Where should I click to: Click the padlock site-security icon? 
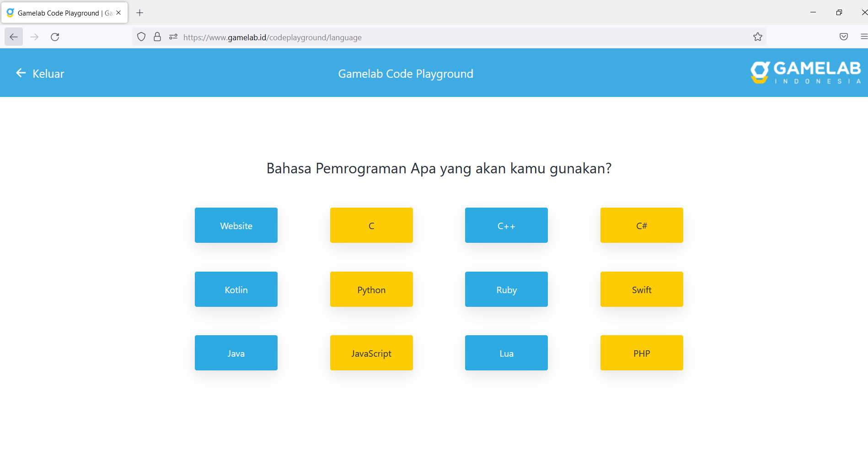tap(157, 37)
